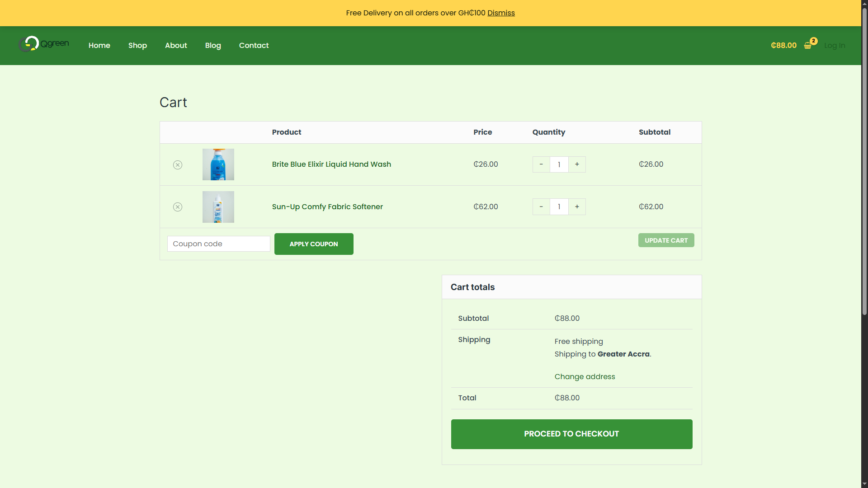Click Change address link

click(x=585, y=377)
